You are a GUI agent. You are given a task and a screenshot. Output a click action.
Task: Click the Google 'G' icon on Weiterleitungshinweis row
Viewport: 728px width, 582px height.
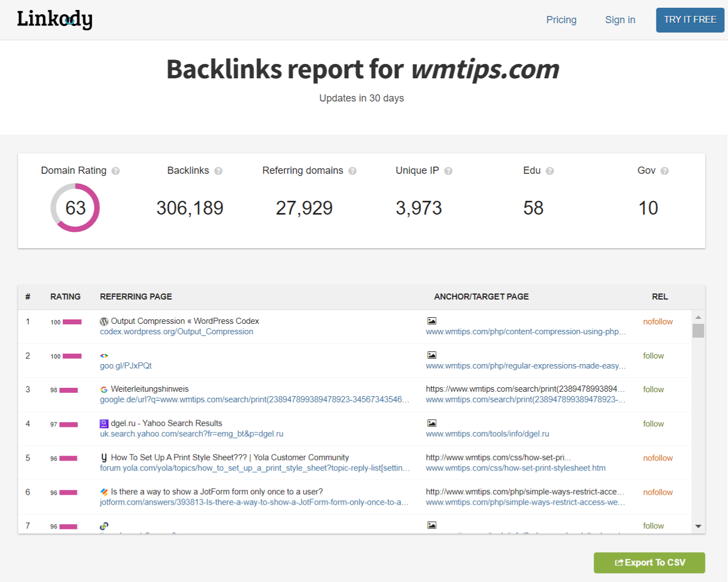(x=104, y=389)
